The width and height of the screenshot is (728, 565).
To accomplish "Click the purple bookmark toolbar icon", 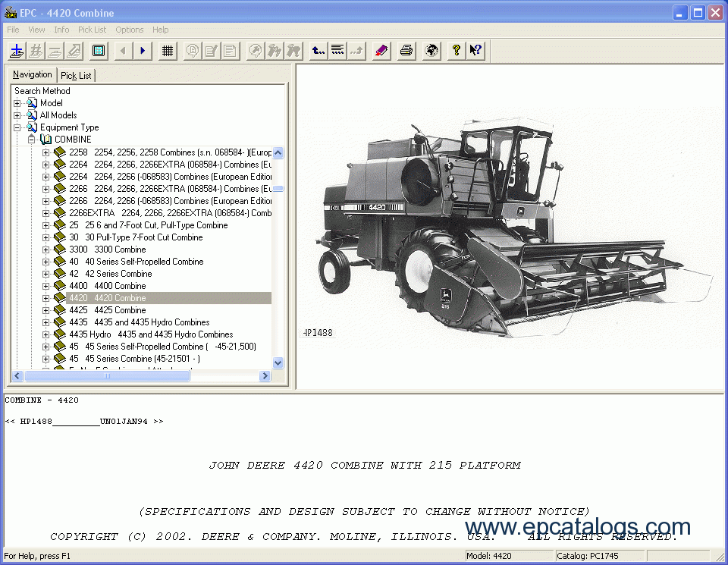I will (381, 51).
